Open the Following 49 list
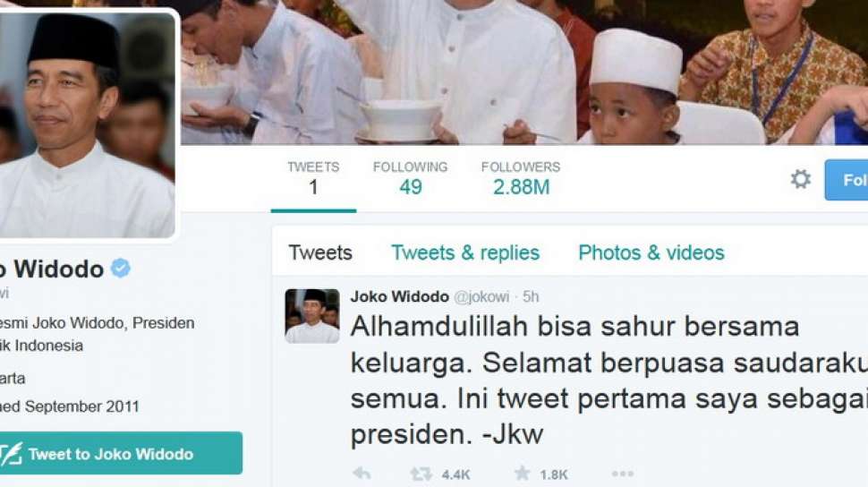The height and width of the screenshot is (487, 868). click(x=410, y=179)
